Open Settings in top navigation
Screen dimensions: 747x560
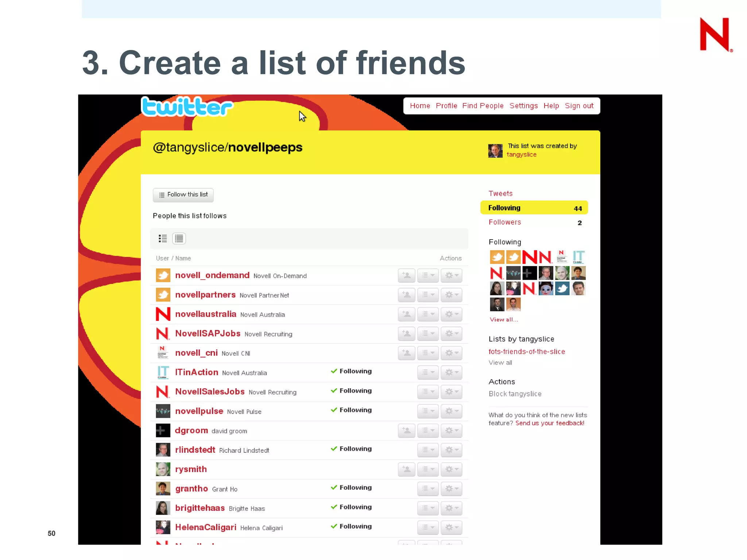tap(523, 106)
